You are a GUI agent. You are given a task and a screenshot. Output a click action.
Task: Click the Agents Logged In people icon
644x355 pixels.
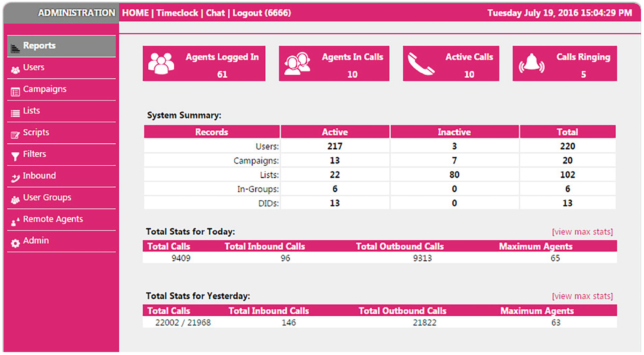(161, 64)
